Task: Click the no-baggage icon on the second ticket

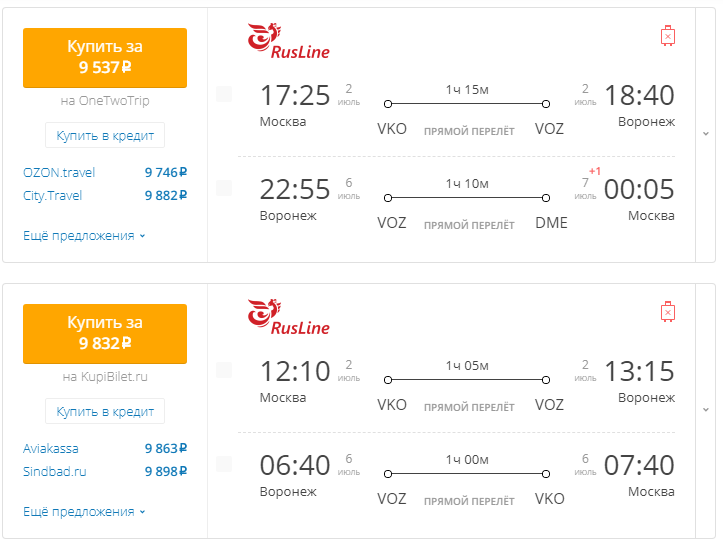Action: 668,312
